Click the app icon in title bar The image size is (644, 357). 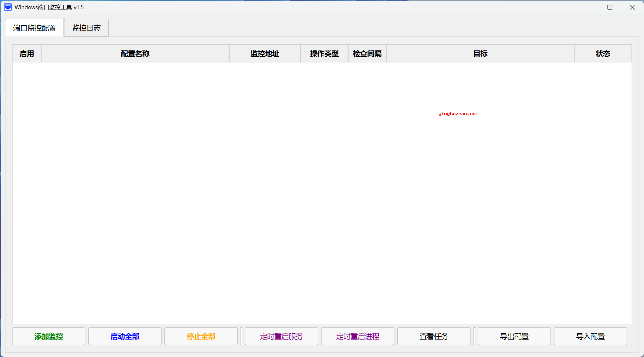point(8,7)
